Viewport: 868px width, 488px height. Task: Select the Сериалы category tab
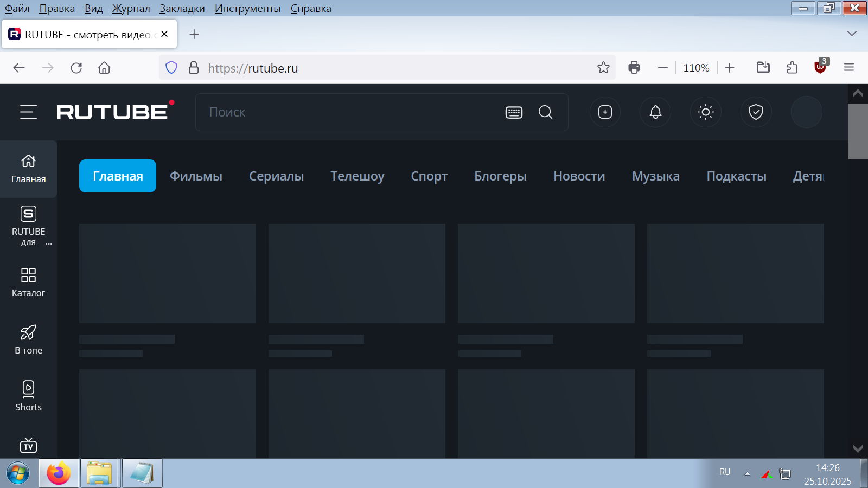[276, 176]
